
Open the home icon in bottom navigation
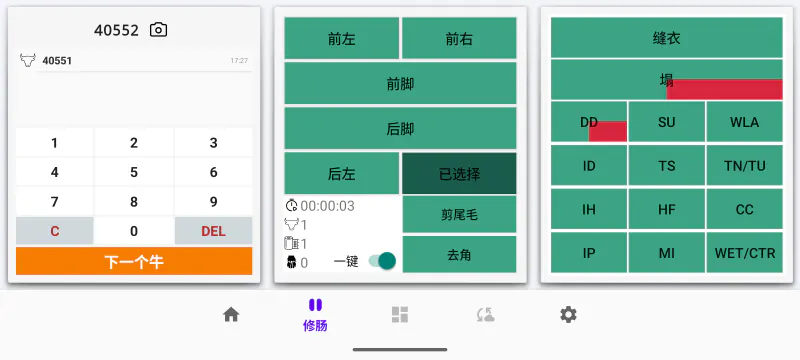231,315
